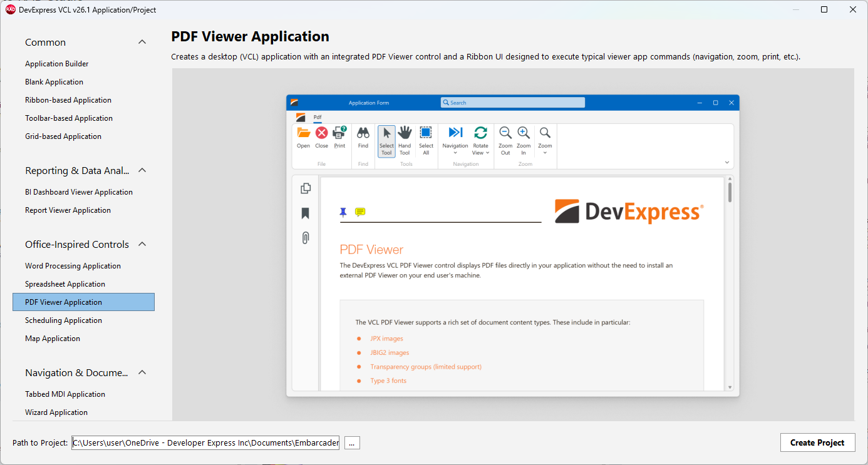The image size is (868, 465).
Task: Select Blank Application template
Action: point(83,82)
